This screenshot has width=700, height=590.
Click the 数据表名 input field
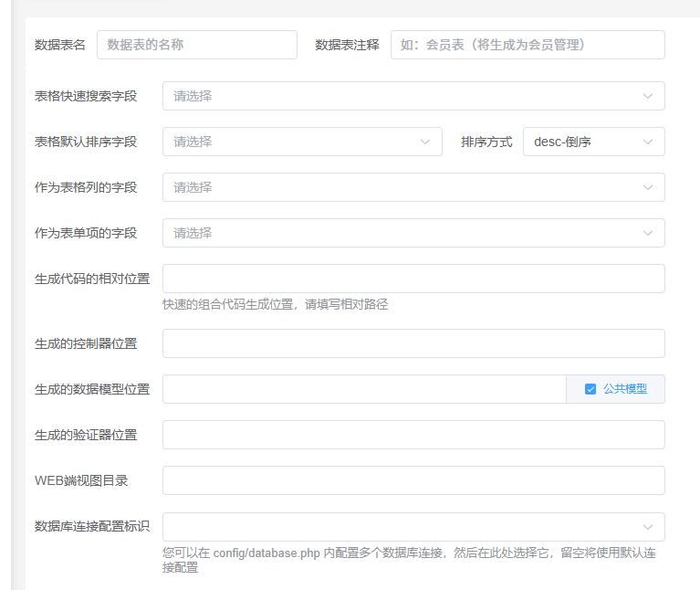197,45
